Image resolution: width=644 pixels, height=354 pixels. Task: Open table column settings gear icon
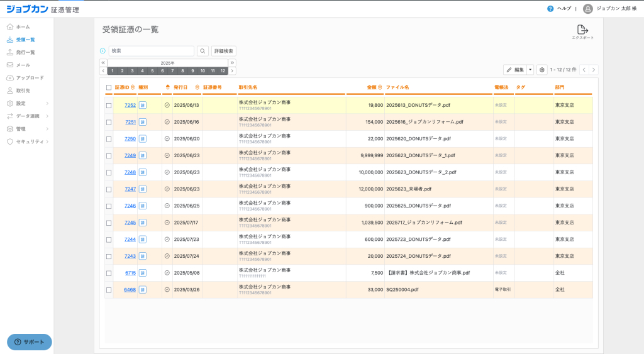[541, 70]
